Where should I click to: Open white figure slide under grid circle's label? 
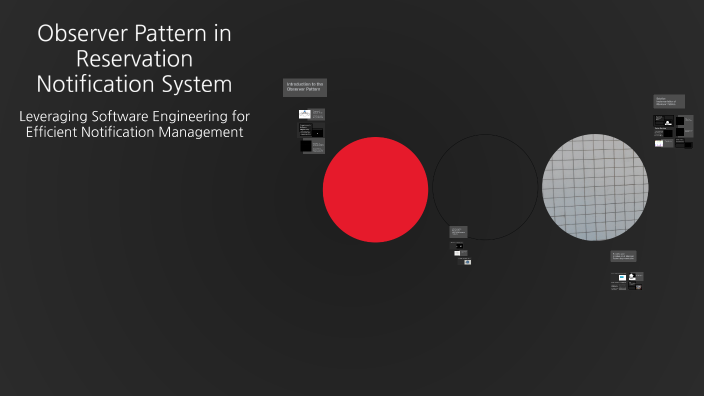636,277
